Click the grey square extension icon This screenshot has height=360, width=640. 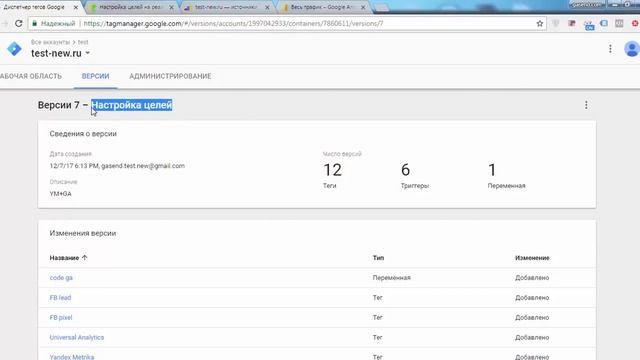coord(619,24)
